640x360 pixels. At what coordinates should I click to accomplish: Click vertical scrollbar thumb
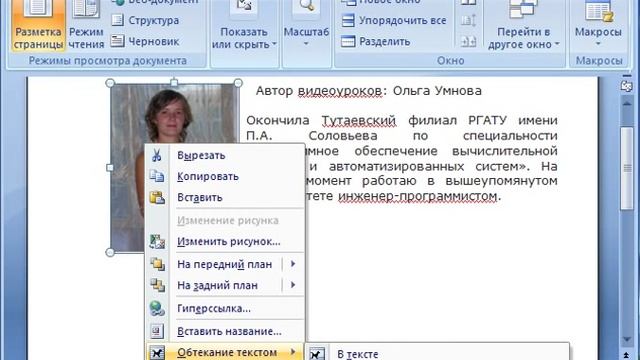[627, 168]
